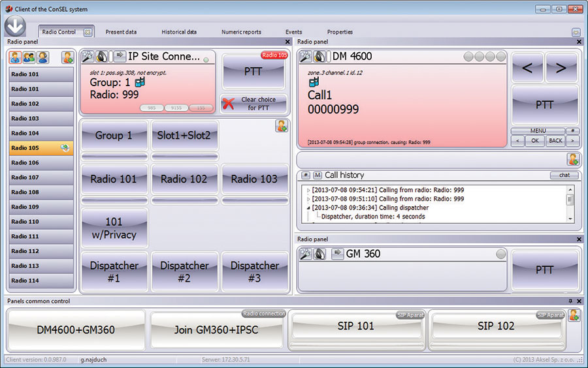Toggle the round status indicator in GM 360 panel
Screen dimensions: 588x368
tap(501, 254)
